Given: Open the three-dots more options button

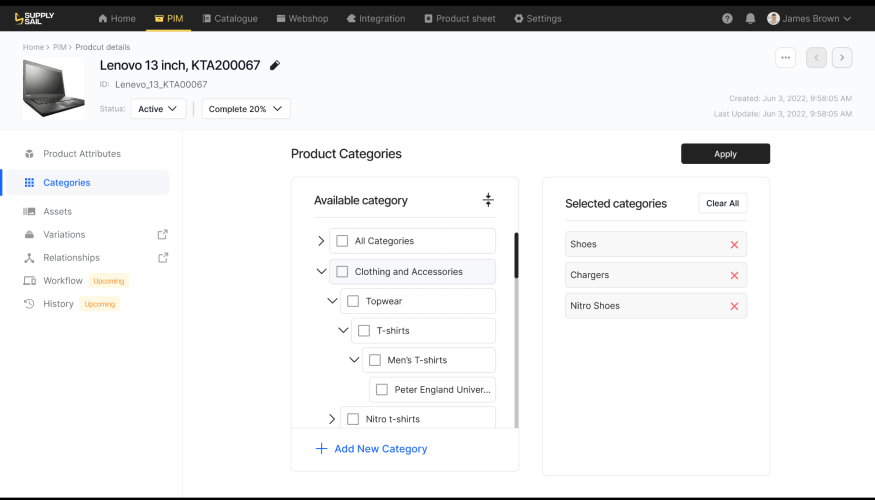Looking at the screenshot, I should [785, 57].
